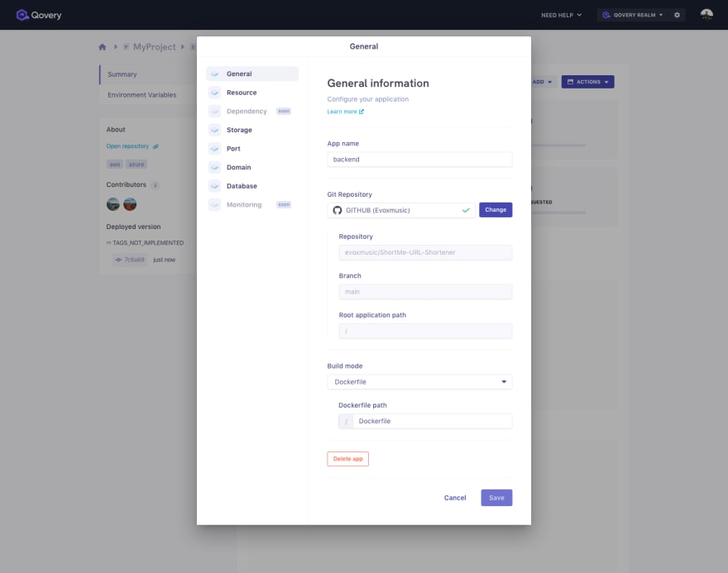Screen dimensions: 728x573
Task: Click the Database section icon
Action: (x=214, y=186)
